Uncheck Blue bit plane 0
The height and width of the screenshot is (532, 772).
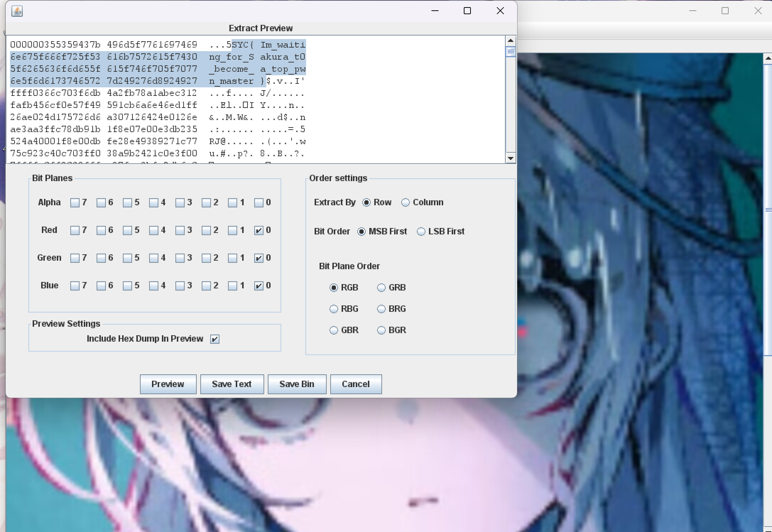tap(259, 286)
